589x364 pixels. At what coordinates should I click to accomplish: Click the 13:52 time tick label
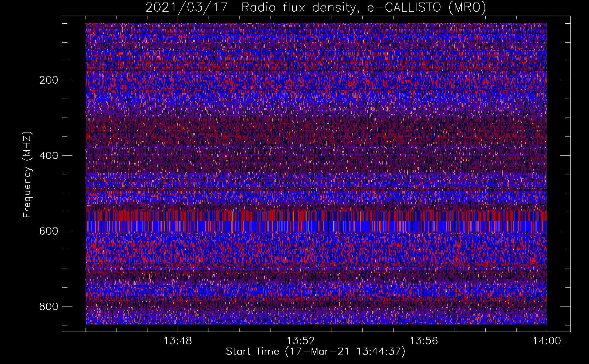[301, 341]
